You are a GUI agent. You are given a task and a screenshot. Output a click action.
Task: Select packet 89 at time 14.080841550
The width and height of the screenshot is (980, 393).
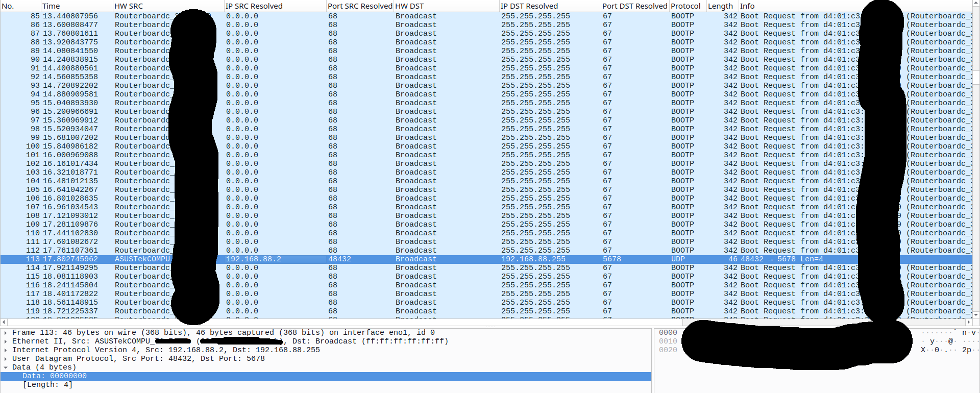pos(486,51)
